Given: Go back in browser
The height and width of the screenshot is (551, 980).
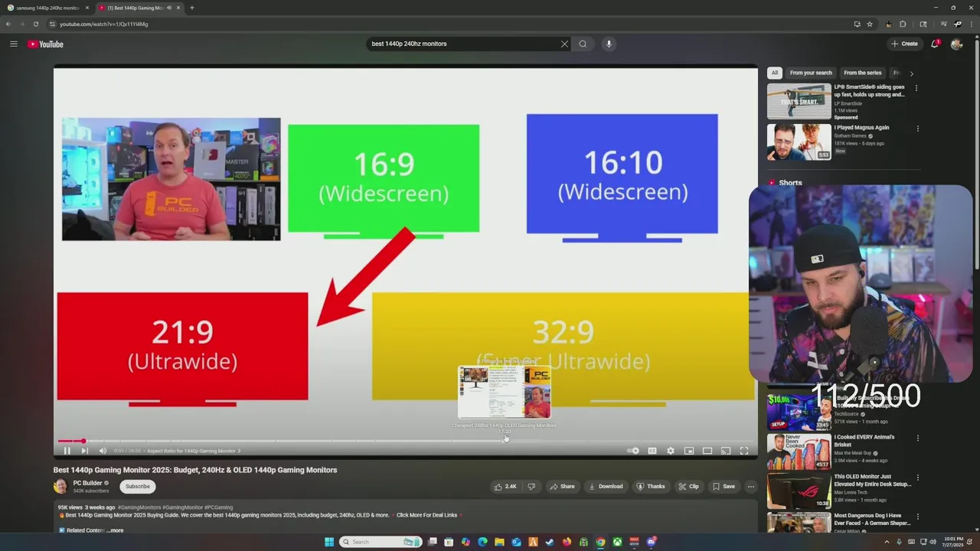Looking at the screenshot, I should 8,24.
